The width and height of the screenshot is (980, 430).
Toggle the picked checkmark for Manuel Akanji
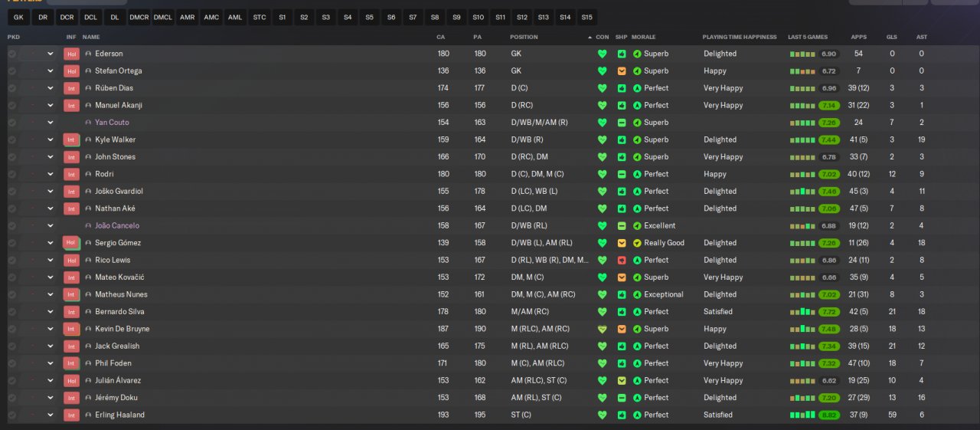pyautogui.click(x=11, y=106)
